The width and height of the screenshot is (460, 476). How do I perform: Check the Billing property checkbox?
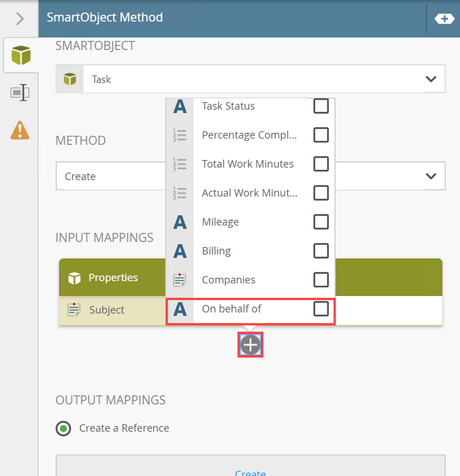[x=321, y=251]
